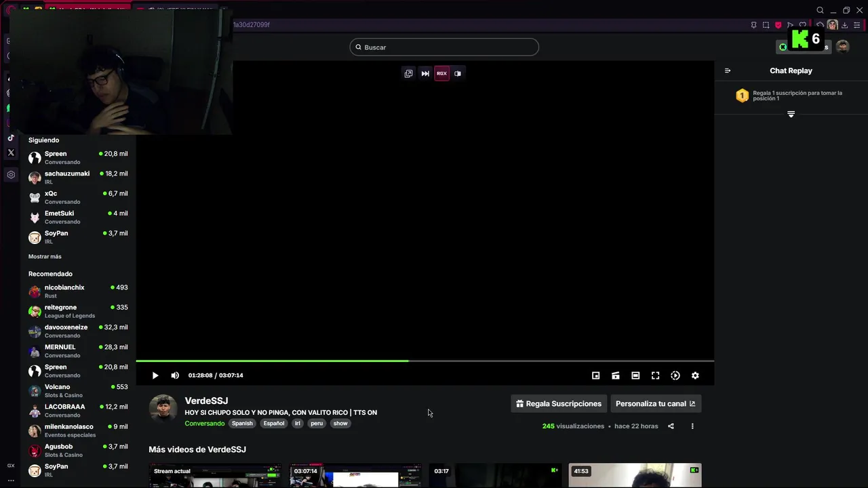The width and height of the screenshot is (868, 488).
Task: Open reitegrone recommended channel
Action: (x=78, y=311)
